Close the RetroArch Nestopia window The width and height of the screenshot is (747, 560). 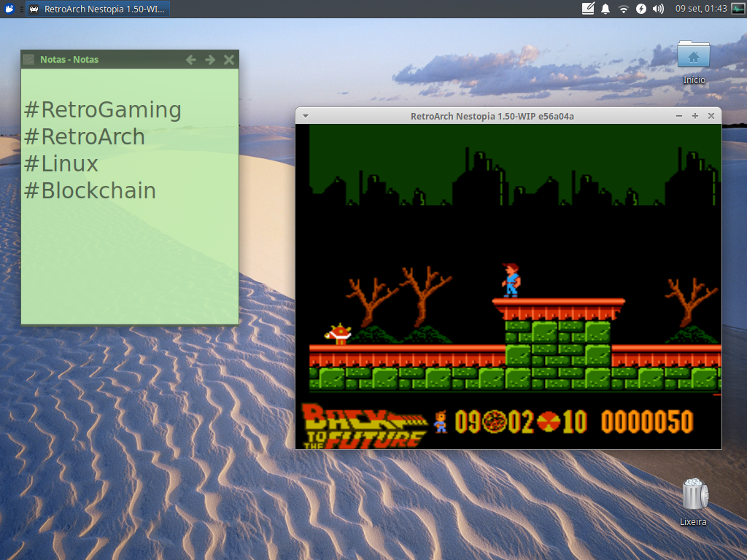(x=711, y=116)
